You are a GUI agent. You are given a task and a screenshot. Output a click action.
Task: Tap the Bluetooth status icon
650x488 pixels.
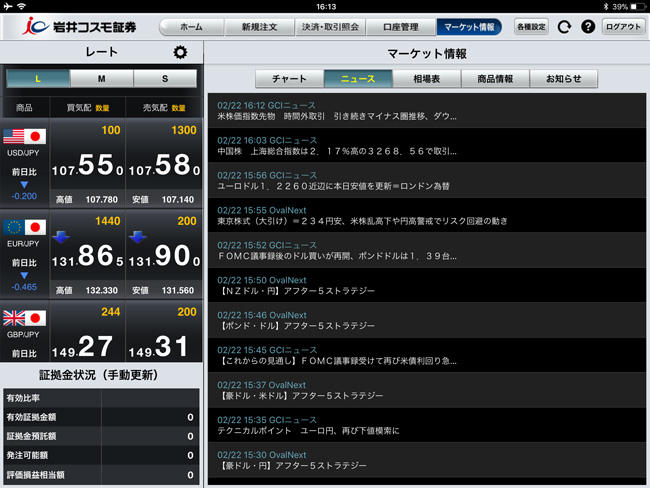(x=606, y=7)
